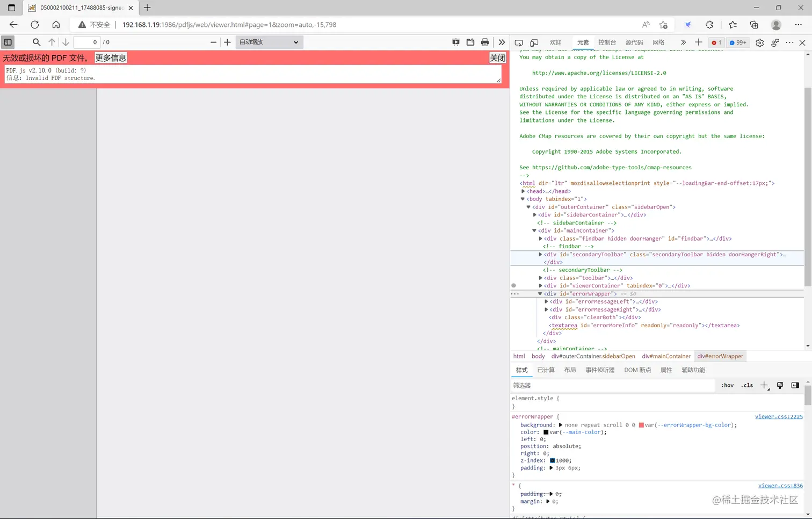Click errorWrapper background color swatch
This screenshot has height=519, width=812.
pyautogui.click(x=641, y=425)
